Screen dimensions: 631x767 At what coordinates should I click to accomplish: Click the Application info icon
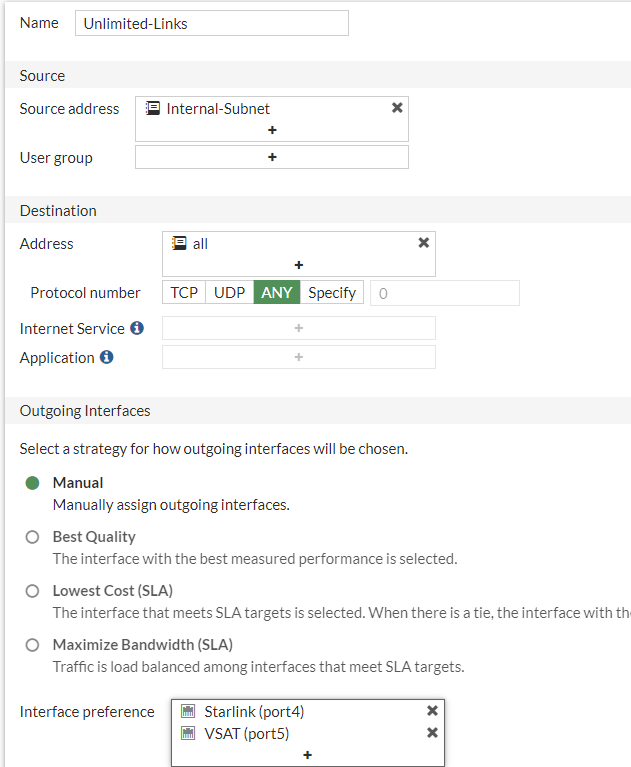(x=107, y=357)
